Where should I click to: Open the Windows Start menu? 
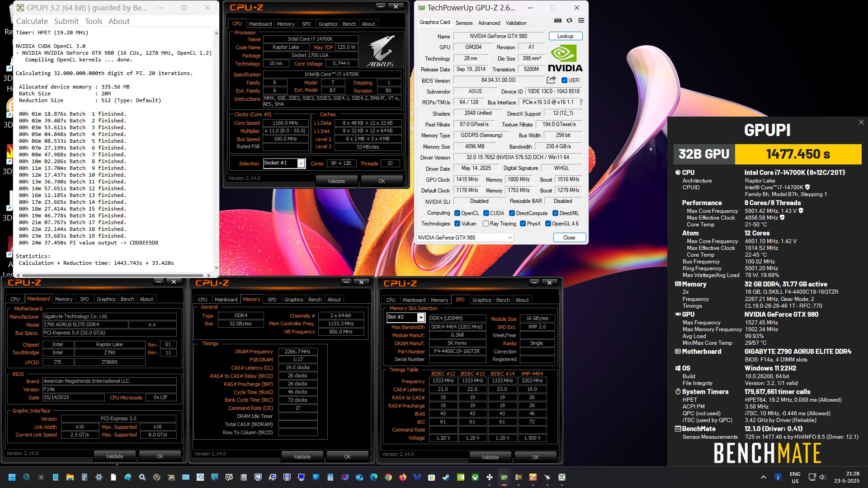pos(12,477)
